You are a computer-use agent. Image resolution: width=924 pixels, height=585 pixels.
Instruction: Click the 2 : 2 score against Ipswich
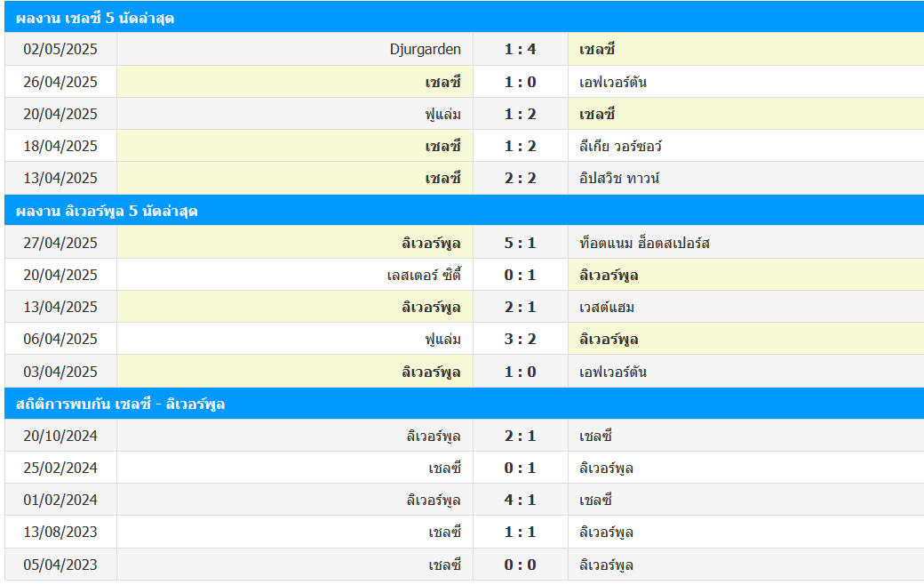[520, 178]
